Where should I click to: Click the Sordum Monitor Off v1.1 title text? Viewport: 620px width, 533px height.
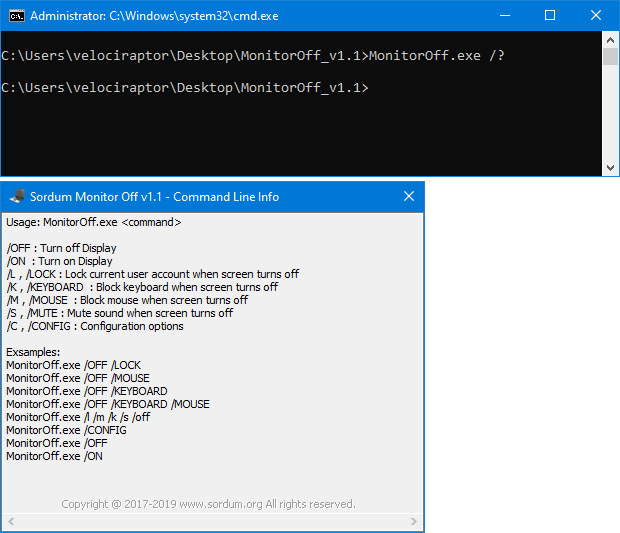(154, 197)
